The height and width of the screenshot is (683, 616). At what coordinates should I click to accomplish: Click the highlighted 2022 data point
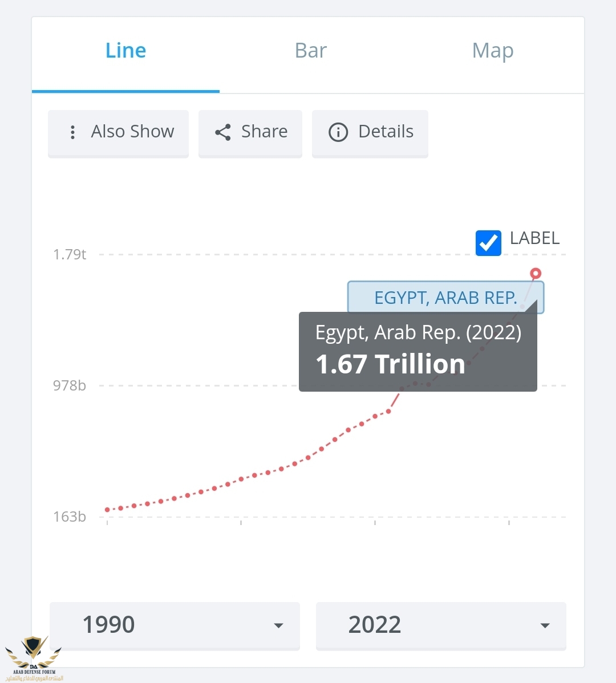535,274
